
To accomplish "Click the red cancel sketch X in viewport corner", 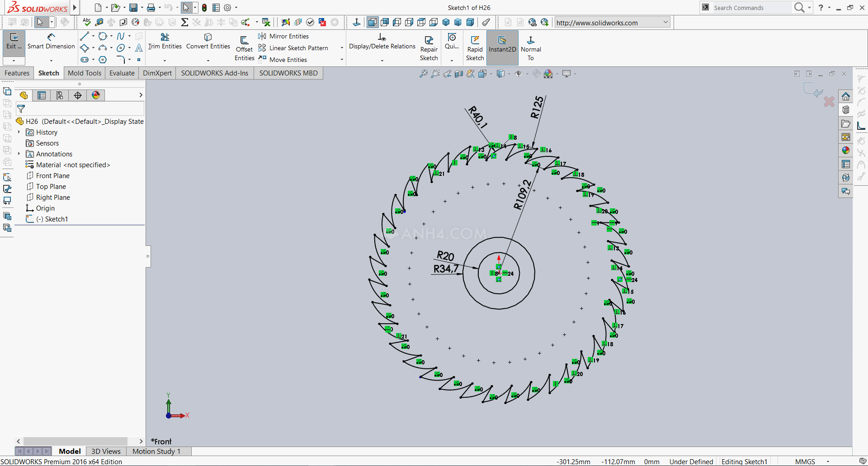I will pos(829,102).
